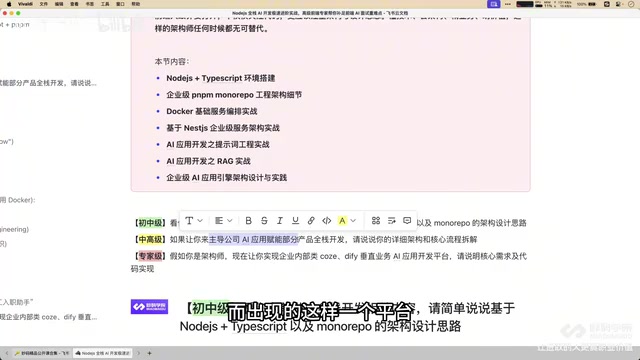Select the outline entry ending 产品全栈开发，请说说
640x360 pixels.
[x=48, y=83]
